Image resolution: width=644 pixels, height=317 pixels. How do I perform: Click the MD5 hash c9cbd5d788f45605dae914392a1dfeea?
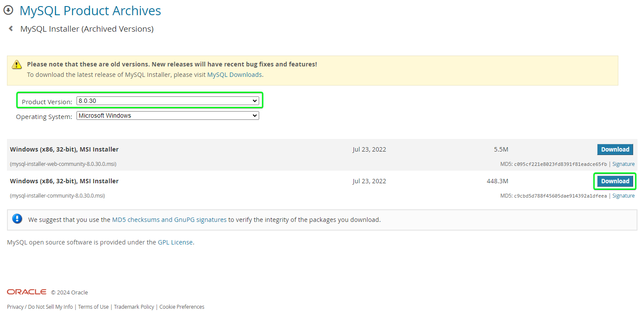(x=561, y=196)
